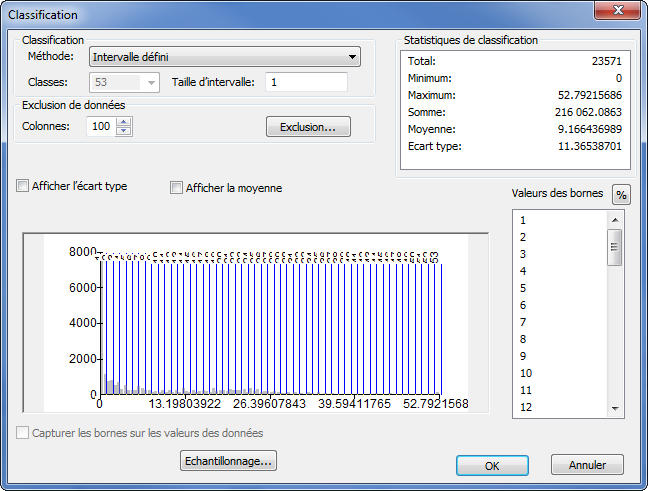Click the Colonnes number field
Screen dimensions: 648x491
[100, 127]
